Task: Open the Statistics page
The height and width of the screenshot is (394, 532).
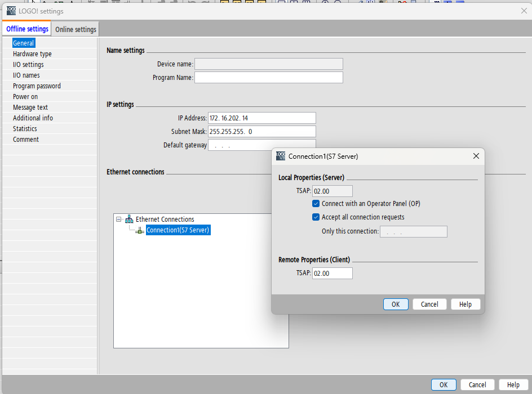Action: pyautogui.click(x=25, y=129)
